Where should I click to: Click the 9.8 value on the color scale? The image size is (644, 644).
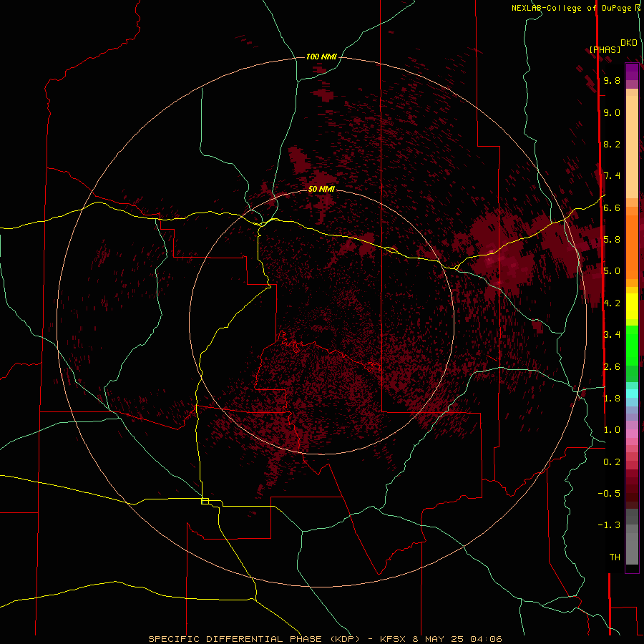(x=612, y=80)
